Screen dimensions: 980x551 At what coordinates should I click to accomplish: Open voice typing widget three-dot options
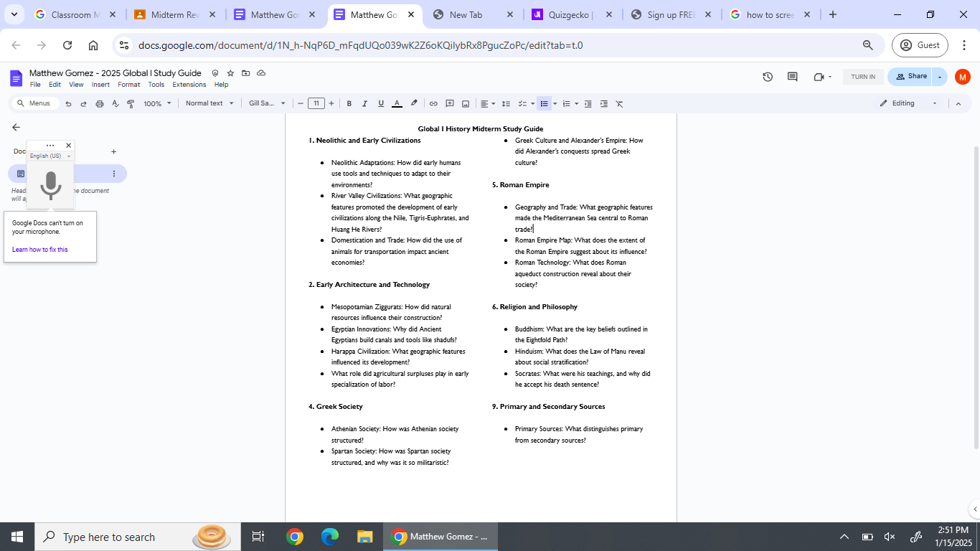[50, 146]
